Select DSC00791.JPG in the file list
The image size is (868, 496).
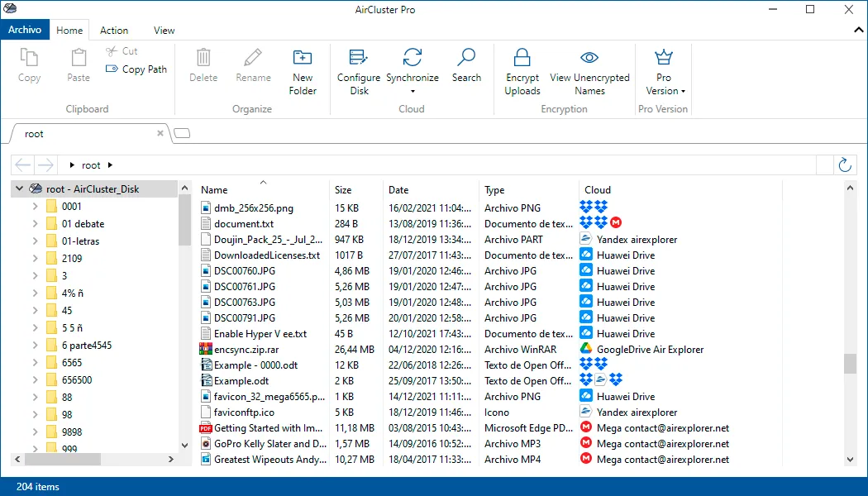(245, 318)
